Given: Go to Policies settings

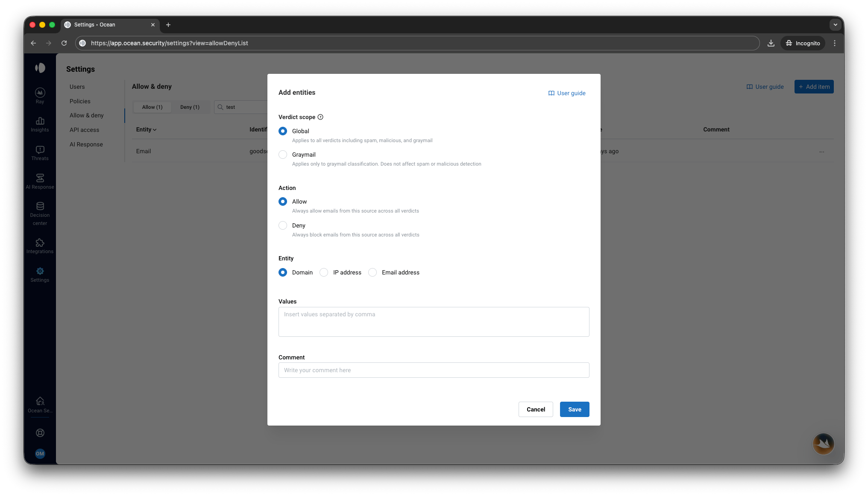Looking at the screenshot, I should (x=80, y=101).
